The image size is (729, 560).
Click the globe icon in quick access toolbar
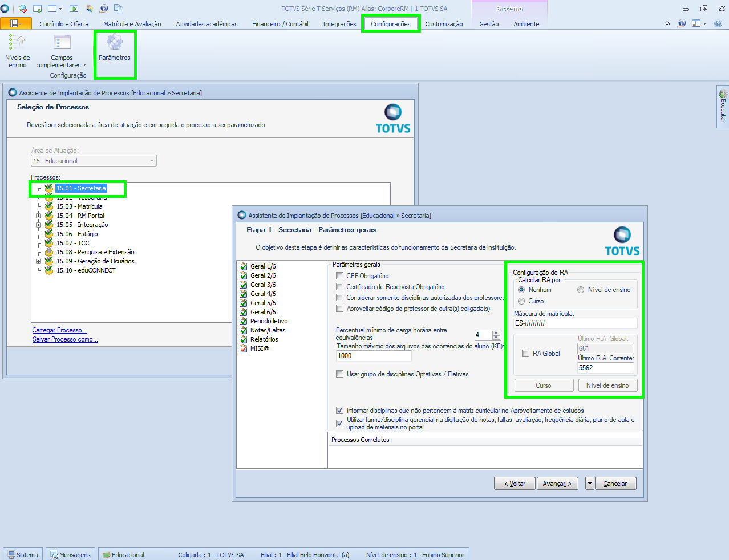pos(104,9)
